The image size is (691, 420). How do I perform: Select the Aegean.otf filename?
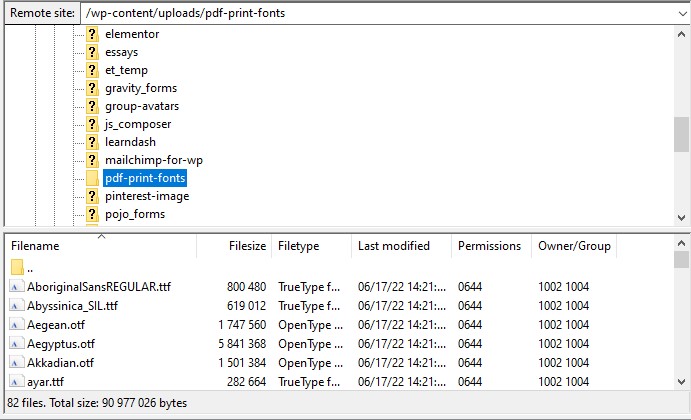pos(56,325)
